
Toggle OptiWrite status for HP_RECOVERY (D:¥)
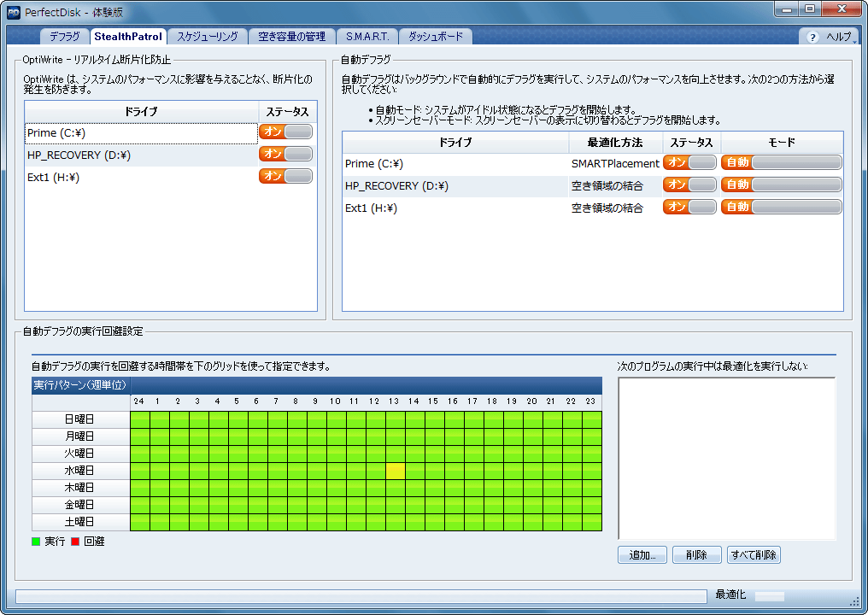(x=285, y=154)
